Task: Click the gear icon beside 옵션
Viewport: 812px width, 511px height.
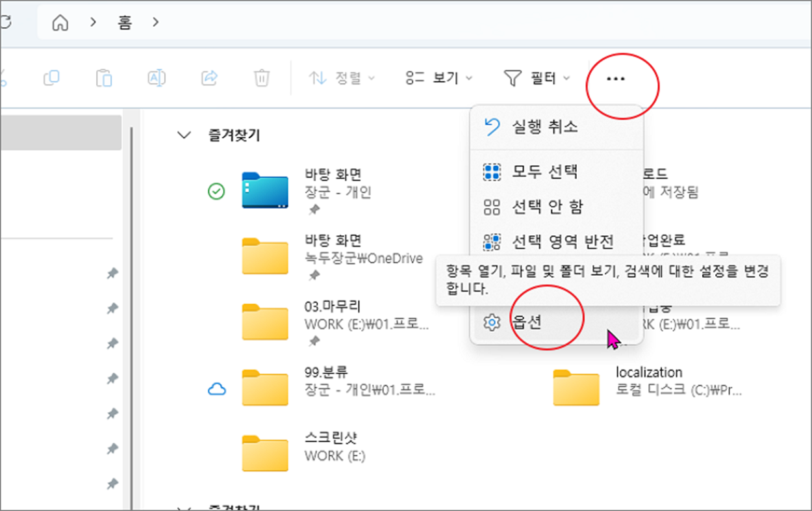Action: coord(492,322)
